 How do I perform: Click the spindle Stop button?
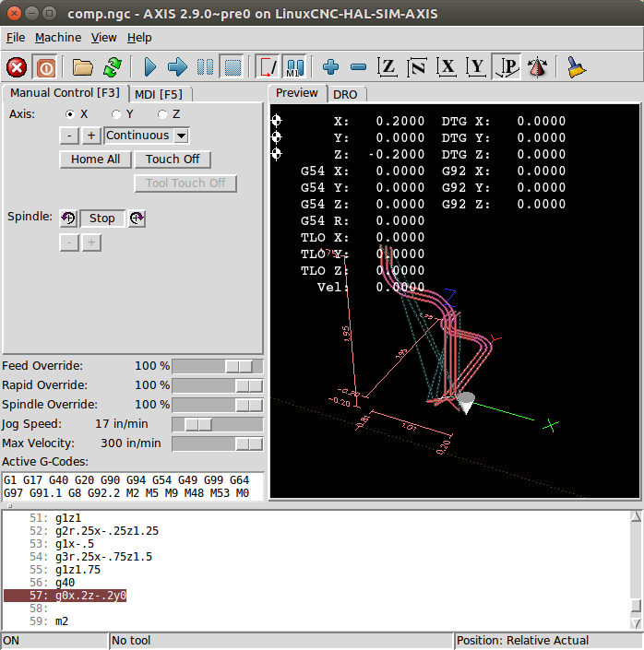tap(102, 218)
